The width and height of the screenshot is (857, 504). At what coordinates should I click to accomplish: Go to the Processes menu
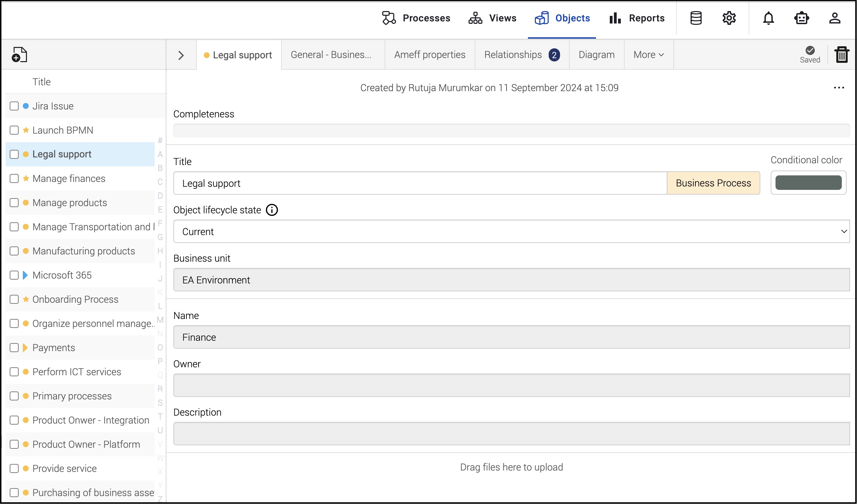[x=416, y=18]
